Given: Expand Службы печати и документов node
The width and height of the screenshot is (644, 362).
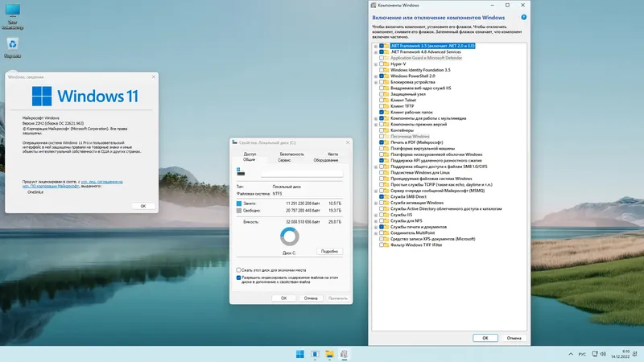Looking at the screenshot, I should 375,227.
